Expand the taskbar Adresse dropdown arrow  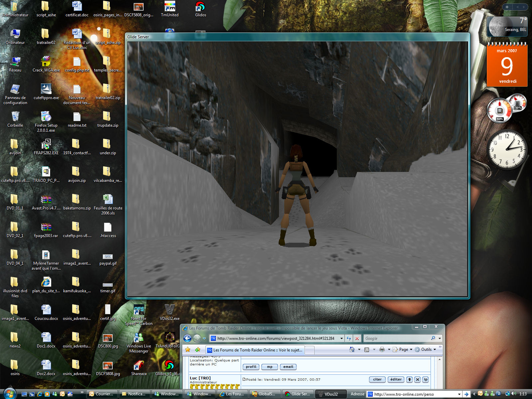tap(459, 394)
